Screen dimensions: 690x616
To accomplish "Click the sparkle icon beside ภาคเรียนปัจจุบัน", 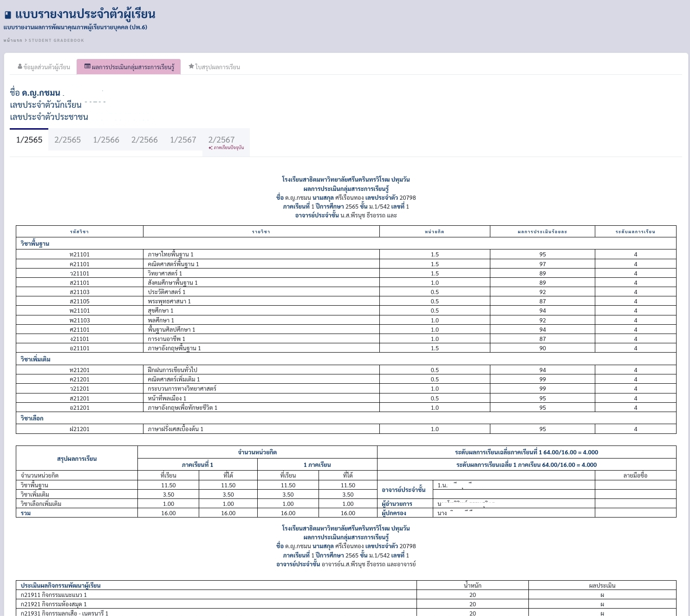I will pos(210,148).
